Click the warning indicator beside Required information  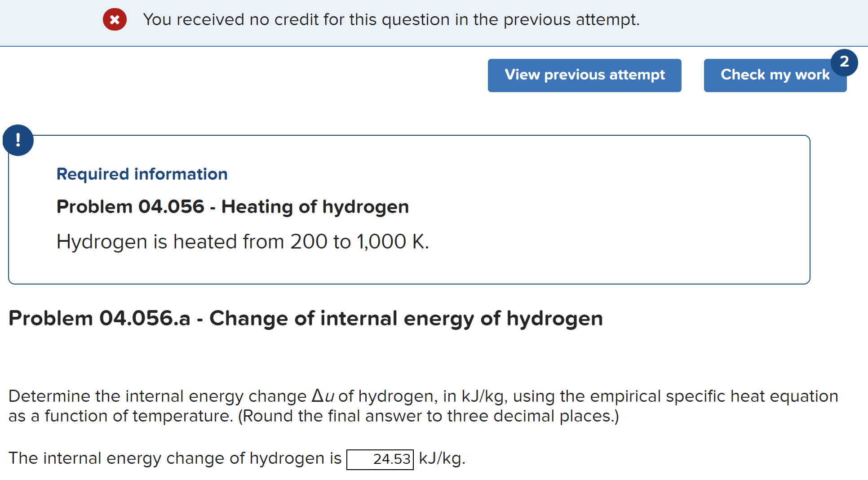pos(18,140)
